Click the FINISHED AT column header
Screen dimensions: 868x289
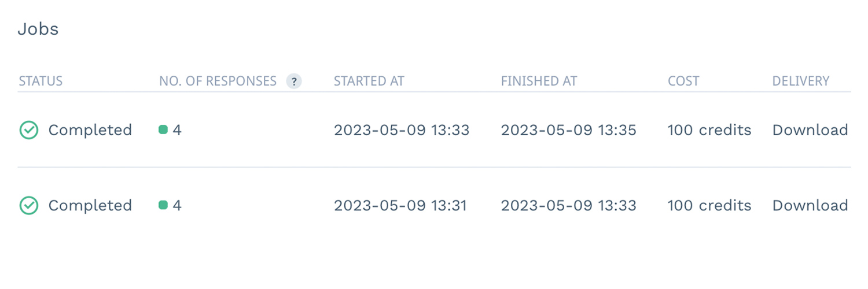(539, 81)
